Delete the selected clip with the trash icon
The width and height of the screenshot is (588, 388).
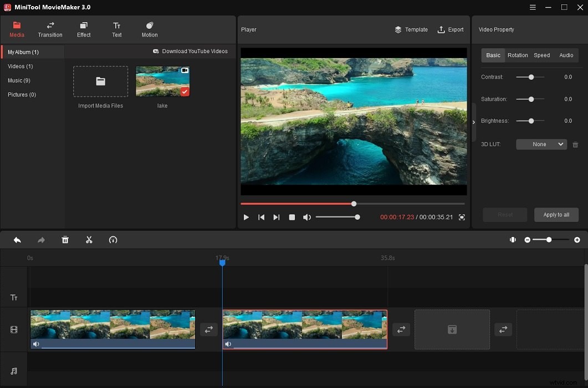65,240
